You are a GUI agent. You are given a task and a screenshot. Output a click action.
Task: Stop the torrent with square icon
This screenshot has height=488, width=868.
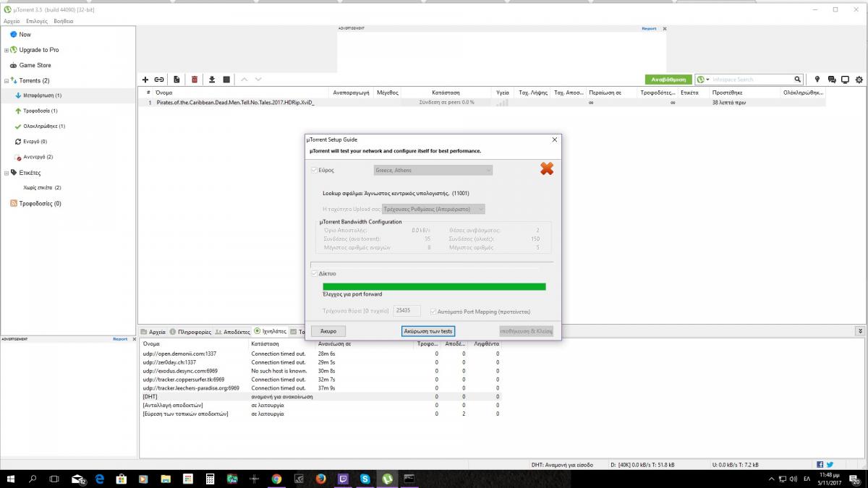point(226,80)
